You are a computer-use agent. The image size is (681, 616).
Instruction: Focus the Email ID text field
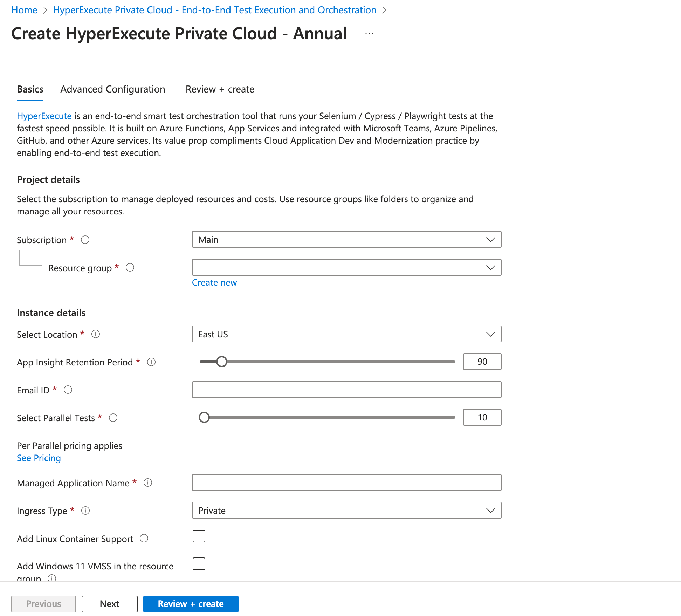point(346,390)
